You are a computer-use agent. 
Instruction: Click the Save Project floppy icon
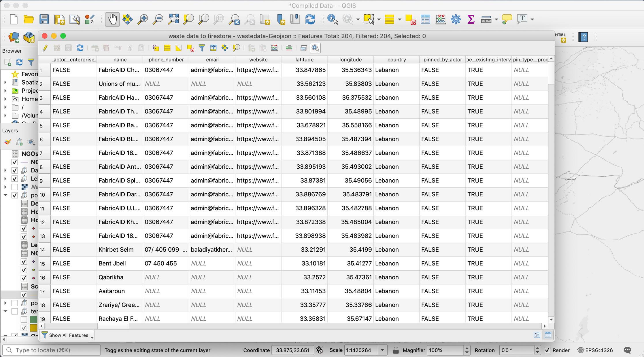click(x=44, y=19)
